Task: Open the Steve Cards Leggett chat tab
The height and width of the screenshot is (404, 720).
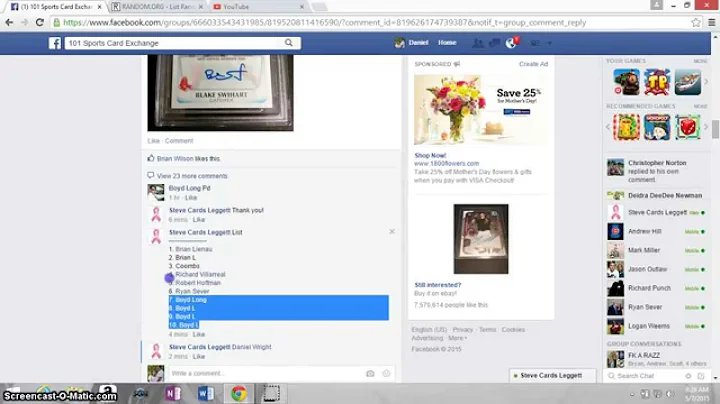Action: [x=552, y=376]
